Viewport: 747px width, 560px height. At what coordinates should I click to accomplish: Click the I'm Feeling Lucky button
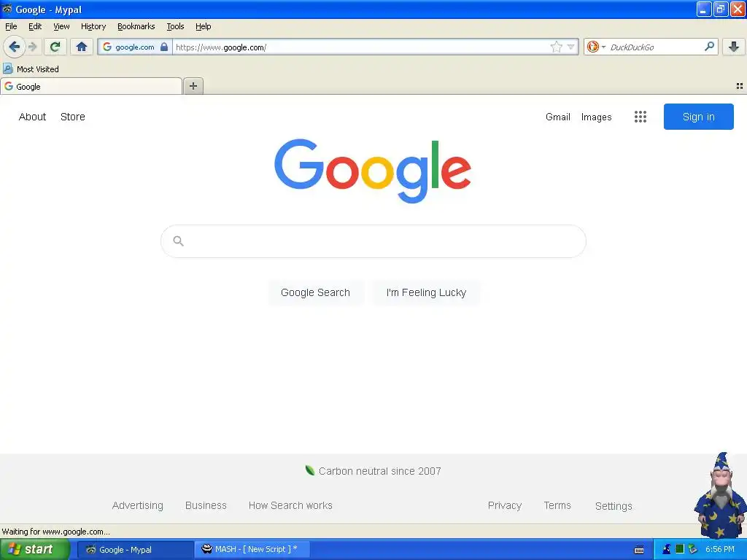(426, 292)
